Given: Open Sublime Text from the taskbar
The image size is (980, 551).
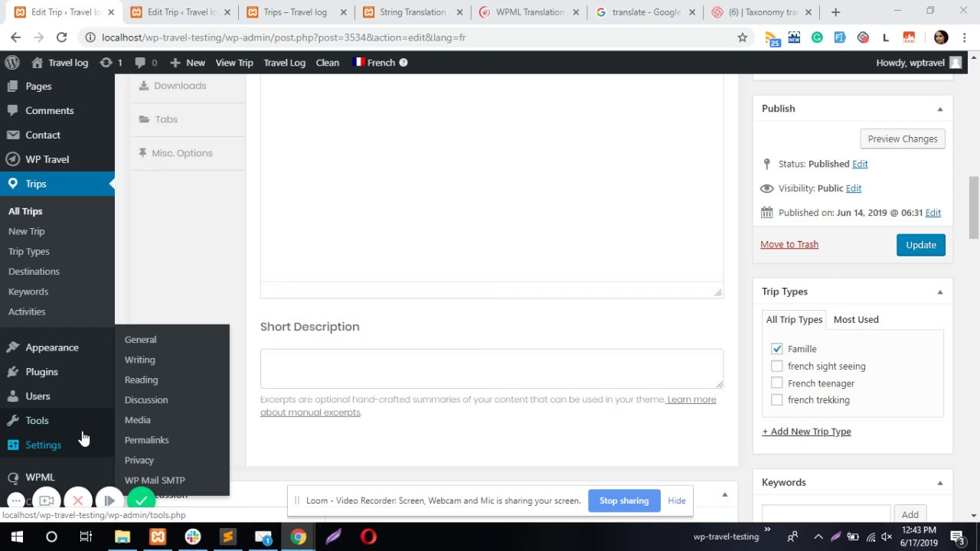Looking at the screenshot, I should [x=227, y=536].
